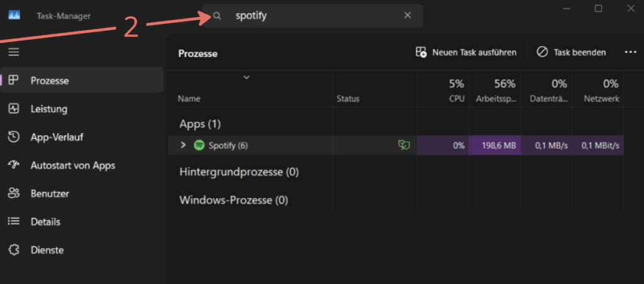The image size is (644, 284).
Task: Expand the Spotify (6) process group
Action: point(183,145)
